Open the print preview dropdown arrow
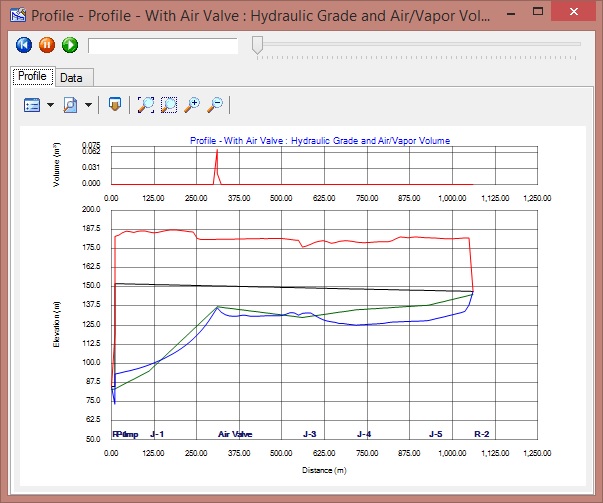This screenshot has width=603, height=503. tap(88, 104)
